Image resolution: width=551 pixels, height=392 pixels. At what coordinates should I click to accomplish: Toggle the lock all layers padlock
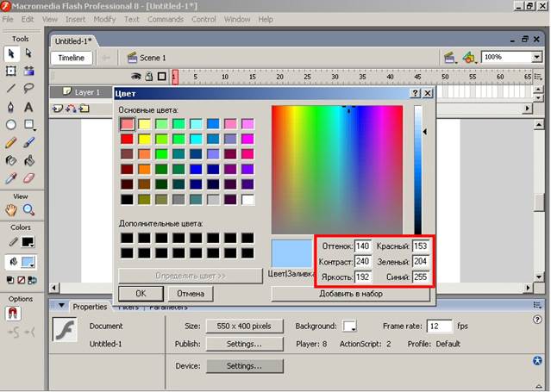tap(149, 76)
